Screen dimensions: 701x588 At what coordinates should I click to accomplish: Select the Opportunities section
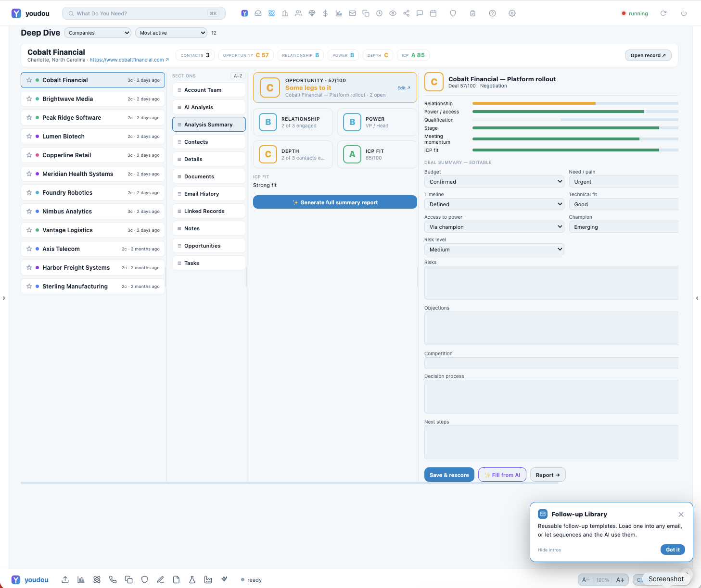pyautogui.click(x=209, y=246)
